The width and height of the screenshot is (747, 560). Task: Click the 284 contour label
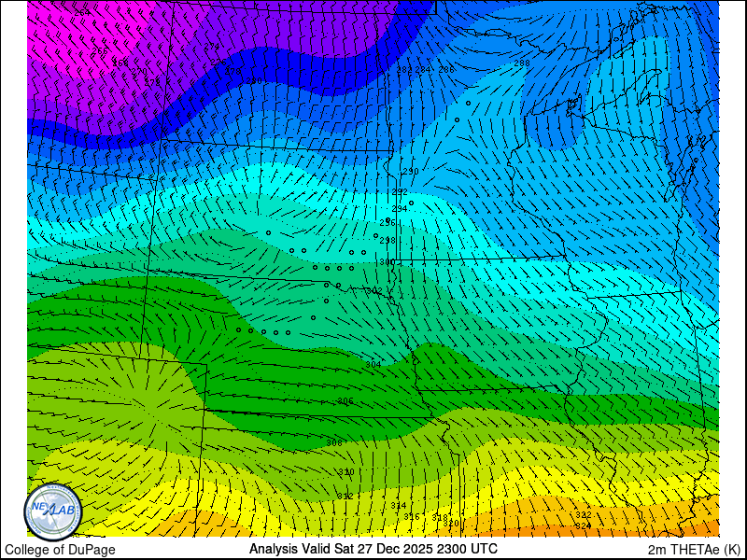[423, 69]
